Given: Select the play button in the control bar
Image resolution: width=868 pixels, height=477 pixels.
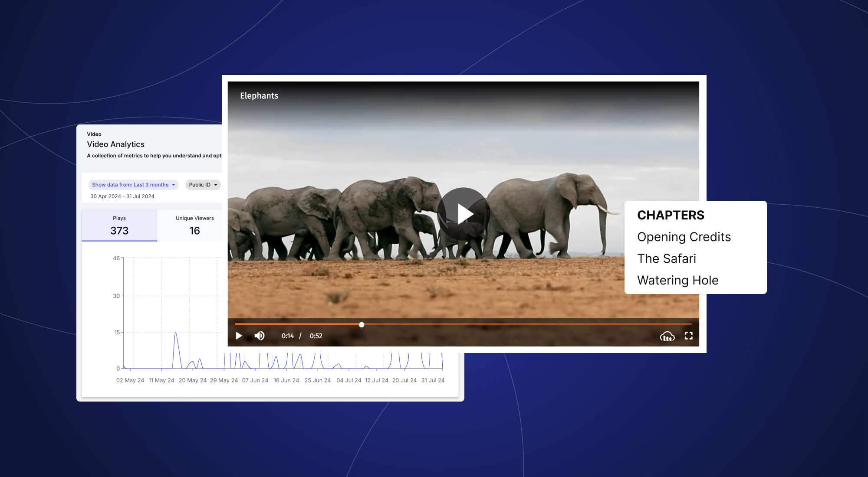Looking at the screenshot, I should coord(239,335).
